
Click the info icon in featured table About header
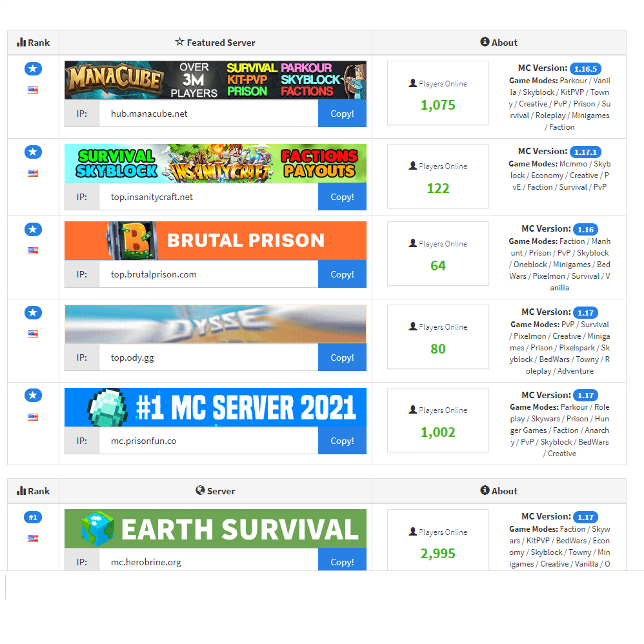coord(485,41)
